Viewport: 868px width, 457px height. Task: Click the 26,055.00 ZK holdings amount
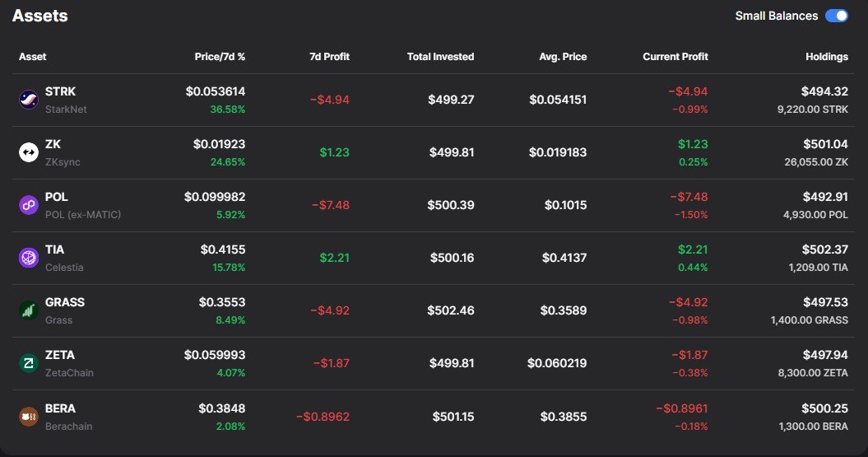pyautogui.click(x=816, y=161)
